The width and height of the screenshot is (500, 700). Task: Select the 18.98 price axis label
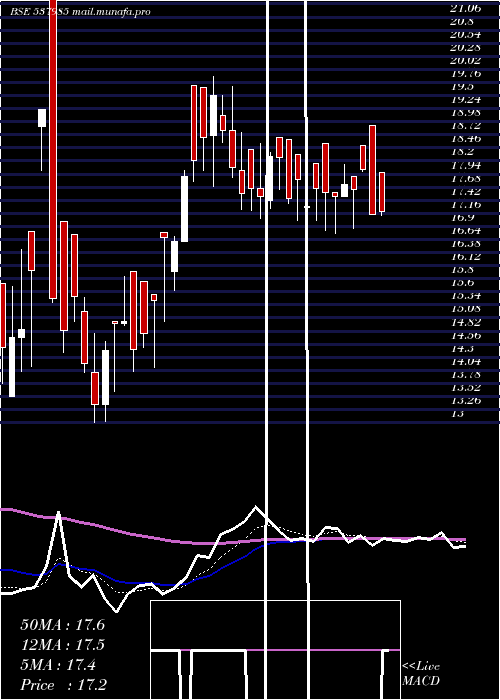465,112
